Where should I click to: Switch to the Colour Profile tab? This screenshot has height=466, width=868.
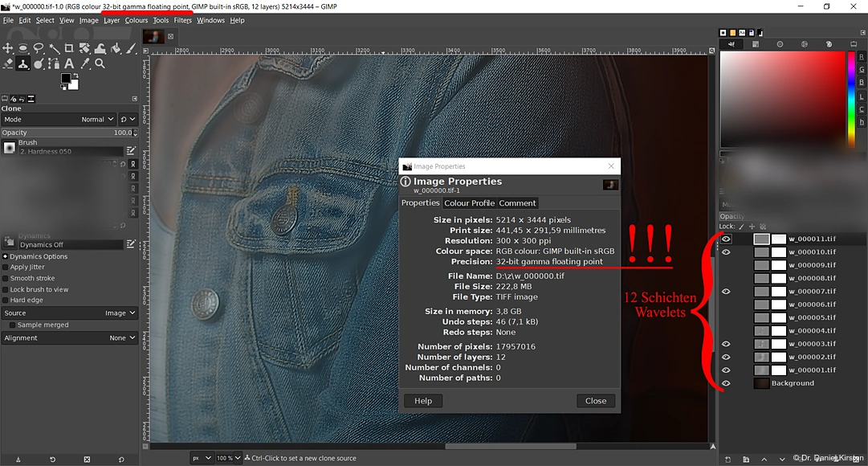pos(469,203)
